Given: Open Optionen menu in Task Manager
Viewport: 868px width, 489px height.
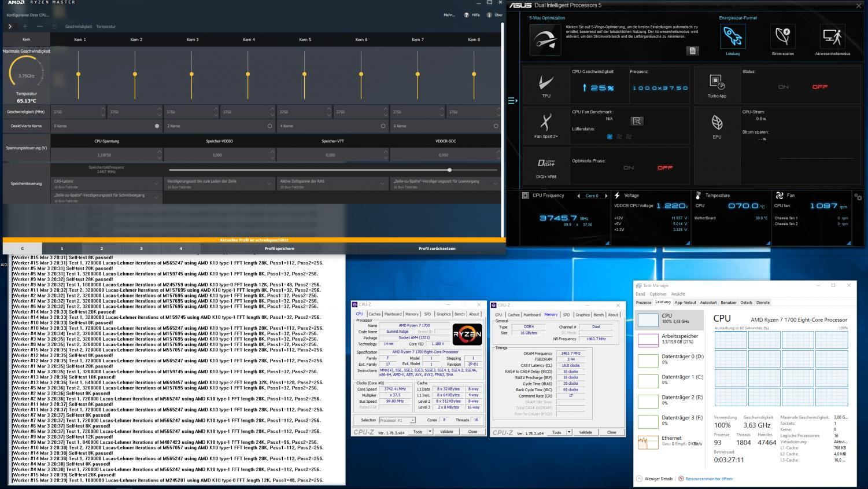Looking at the screenshot, I should click(x=658, y=294).
